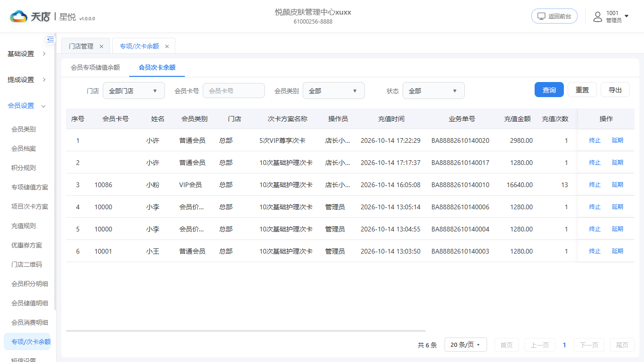Select the 会员次卡余额 tab
Screen dimensions: 644x362
point(157,67)
